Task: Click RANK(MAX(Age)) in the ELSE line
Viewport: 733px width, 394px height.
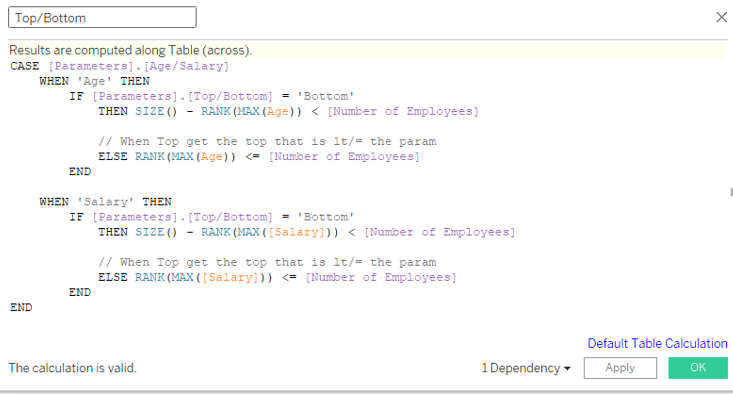Action: [186, 157]
